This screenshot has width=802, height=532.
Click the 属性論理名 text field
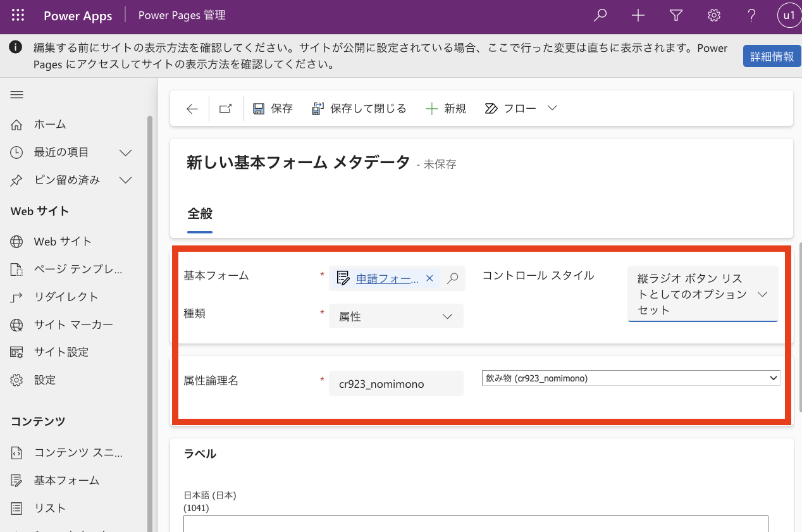(396, 384)
